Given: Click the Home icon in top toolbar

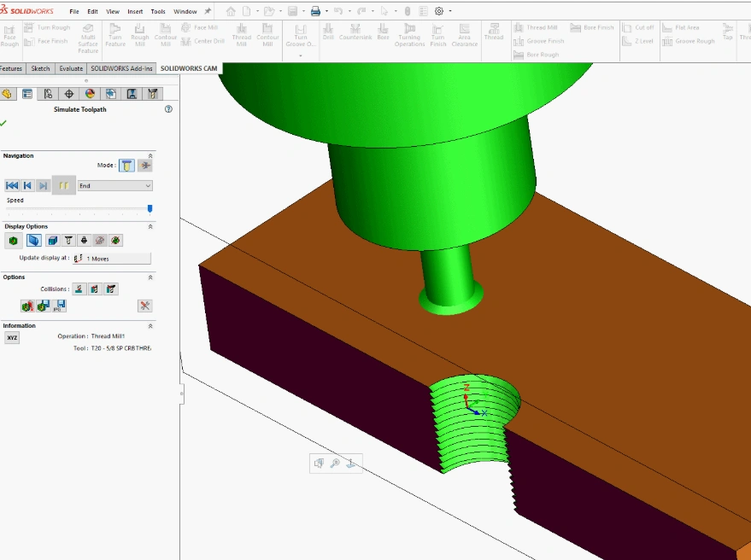Looking at the screenshot, I should point(231,11).
